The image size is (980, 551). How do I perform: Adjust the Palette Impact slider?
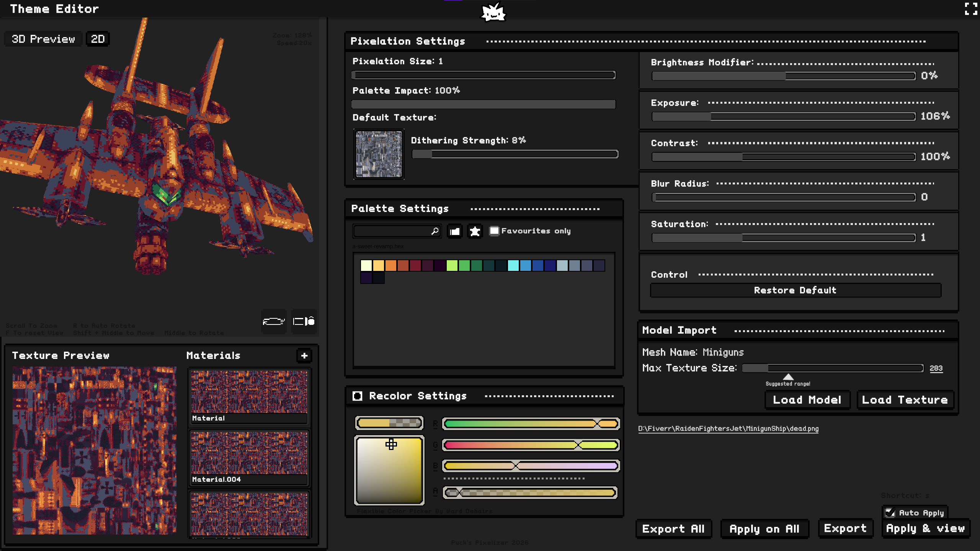tap(483, 104)
